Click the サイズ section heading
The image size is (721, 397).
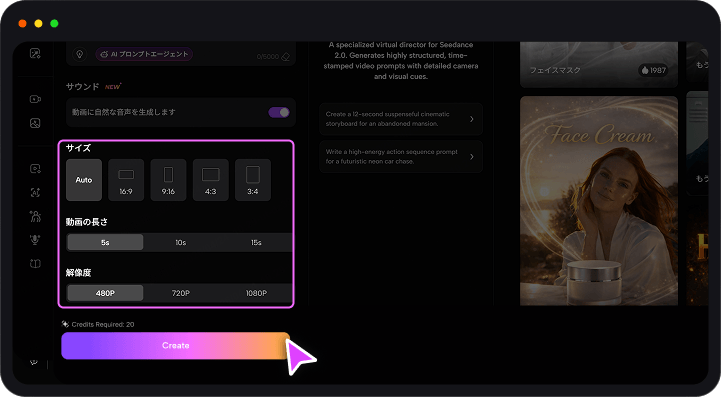click(78, 148)
